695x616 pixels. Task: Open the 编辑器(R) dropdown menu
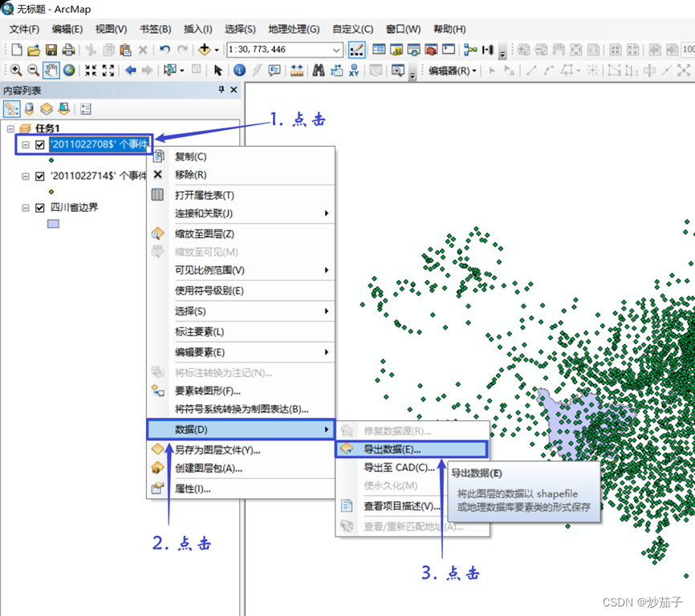(x=452, y=71)
